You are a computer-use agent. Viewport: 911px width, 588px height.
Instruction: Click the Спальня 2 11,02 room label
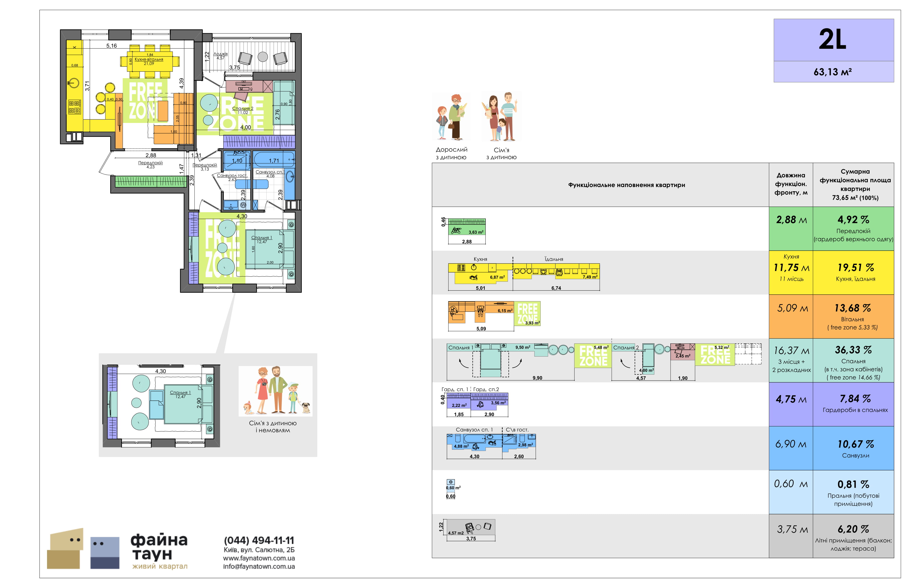pos(243,110)
